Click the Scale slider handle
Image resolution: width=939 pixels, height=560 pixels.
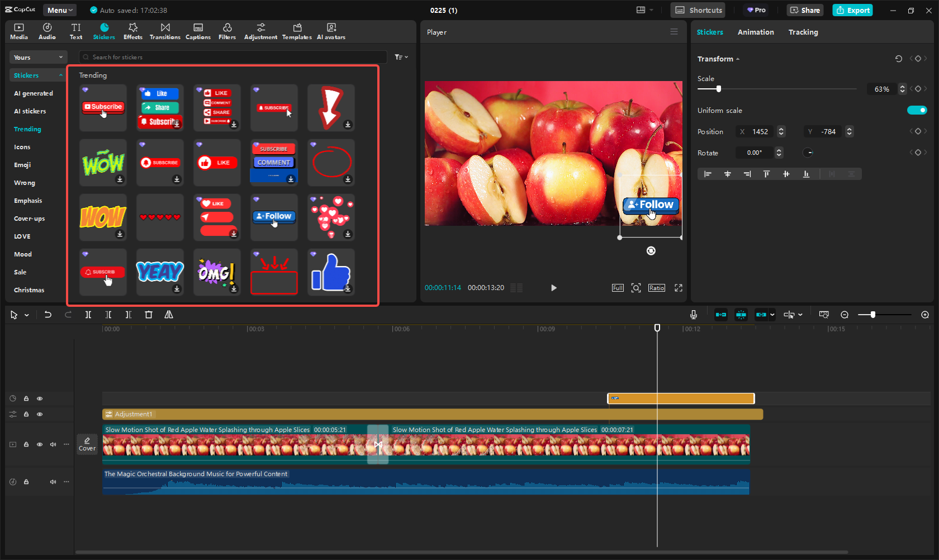[x=719, y=89]
